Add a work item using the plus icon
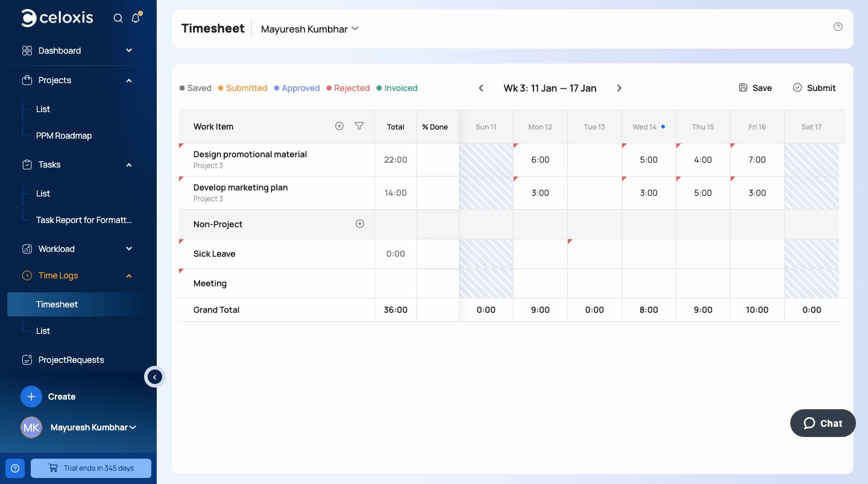Screen dimensions: 868x484 click(339, 126)
